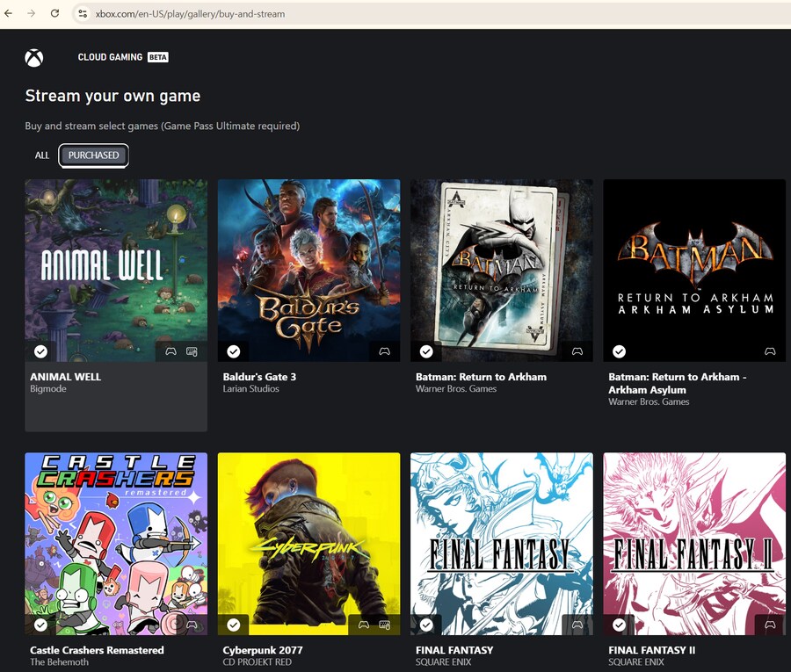Click FINAL FANTASY controller icon
The width and height of the screenshot is (791, 672).
[x=577, y=625]
